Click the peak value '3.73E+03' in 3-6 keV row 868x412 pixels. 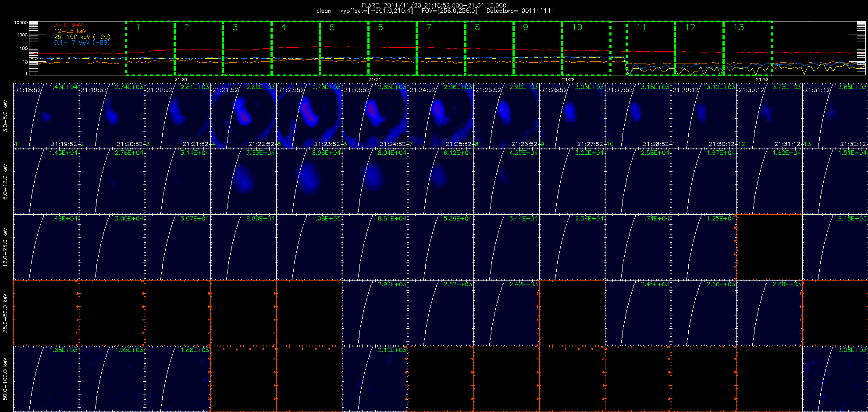(x=787, y=87)
